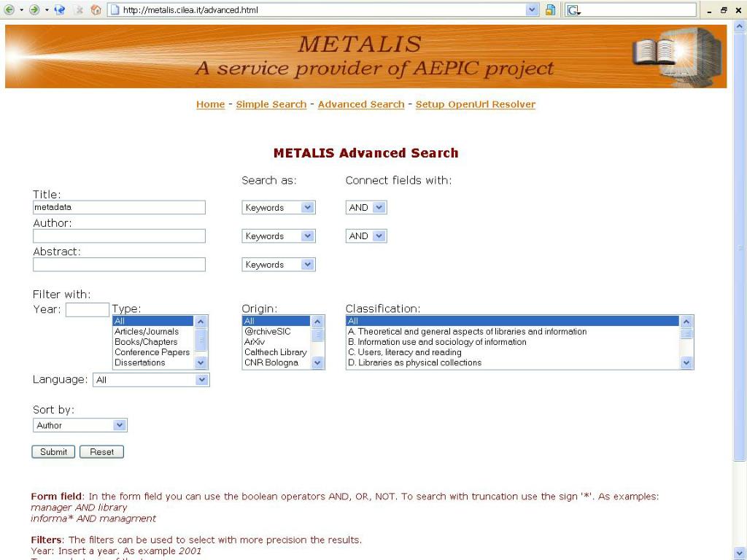The image size is (747, 560).
Task: Click the page vertical scrollbar thumb
Action: [740, 246]
